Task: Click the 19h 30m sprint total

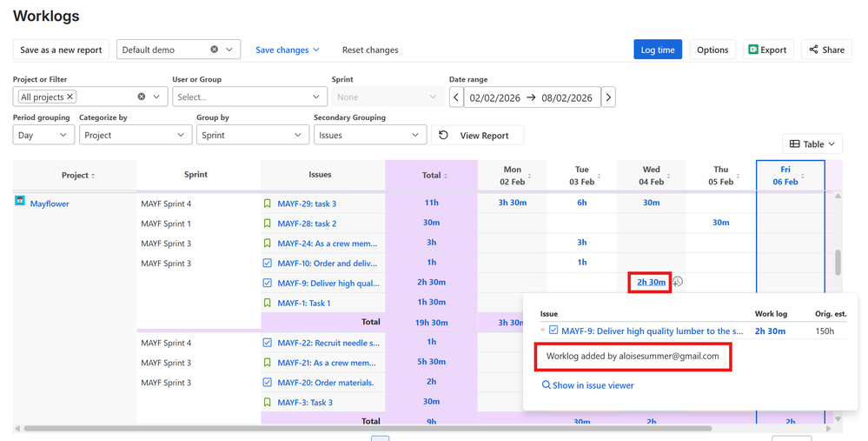Action: coord(431,323)
